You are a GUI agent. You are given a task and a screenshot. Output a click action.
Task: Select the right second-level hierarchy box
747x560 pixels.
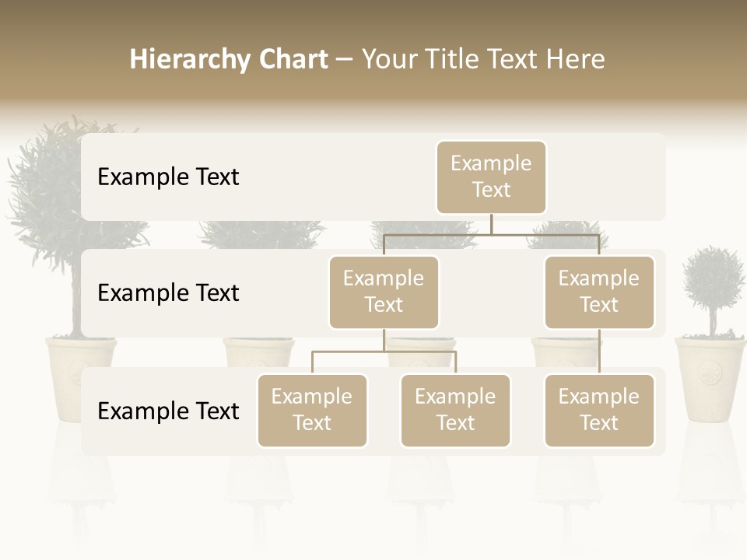click(599, 292)
